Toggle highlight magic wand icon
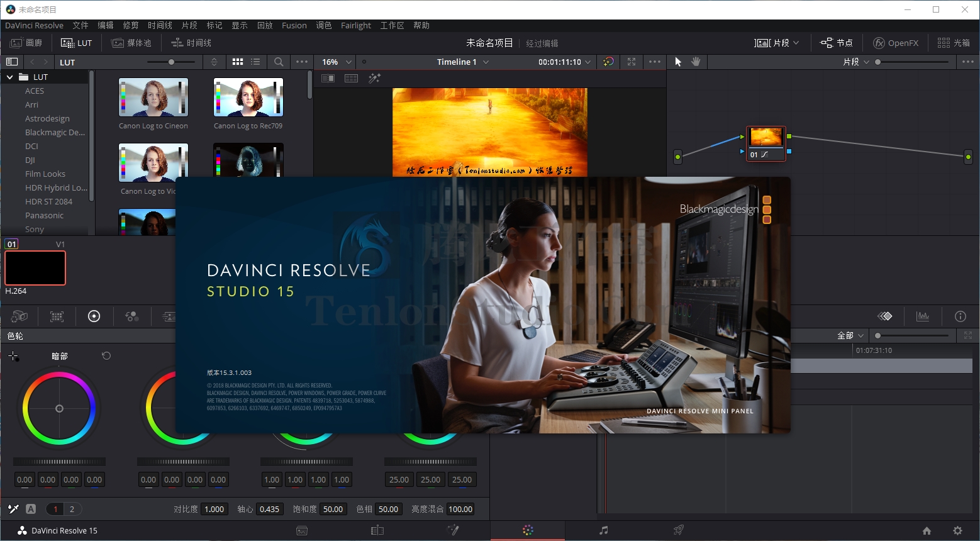This screenshot has height=541, width=980. 375,78
